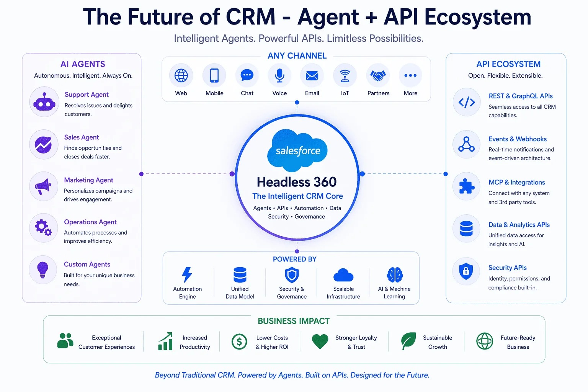The height and width of the screenshot is (392, 588).
Task: Click the main "The Future of CRM" title
Action: [307, 17]
